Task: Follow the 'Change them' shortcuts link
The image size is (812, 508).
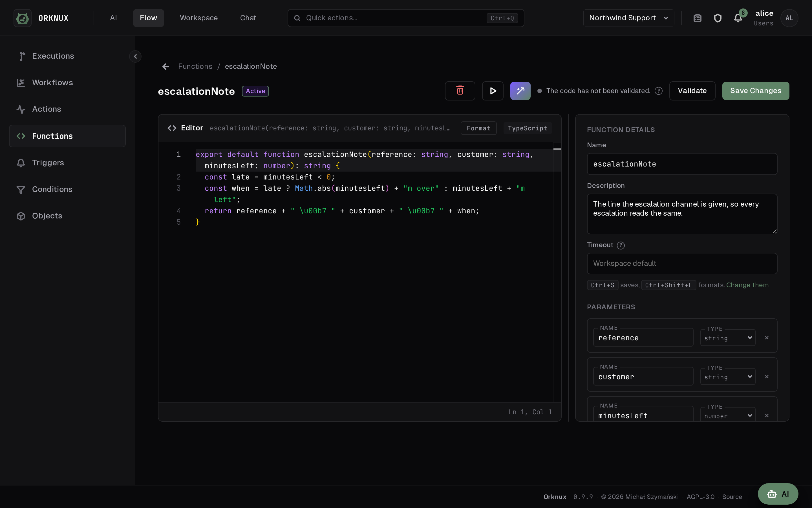Action: coord(747,285)
